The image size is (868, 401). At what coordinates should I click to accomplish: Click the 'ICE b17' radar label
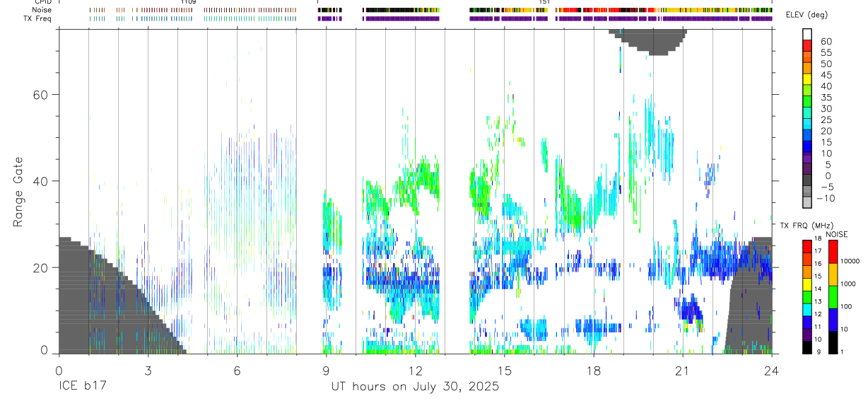click(82, 387)
